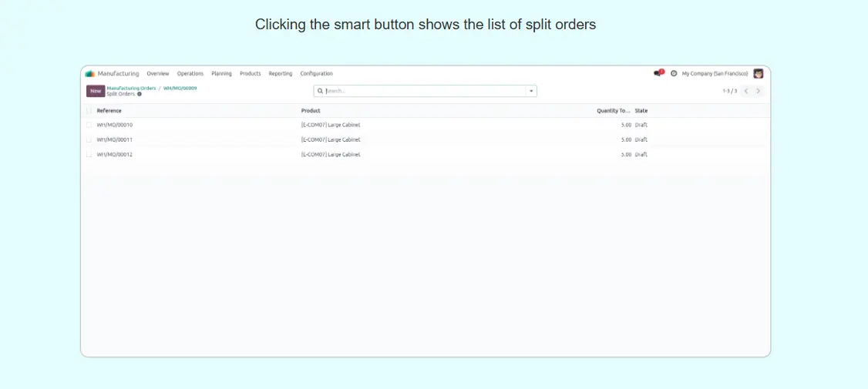This screenshot has height=389, width=868.
Task: Open the Operations menu
Action: pos(190,74)
